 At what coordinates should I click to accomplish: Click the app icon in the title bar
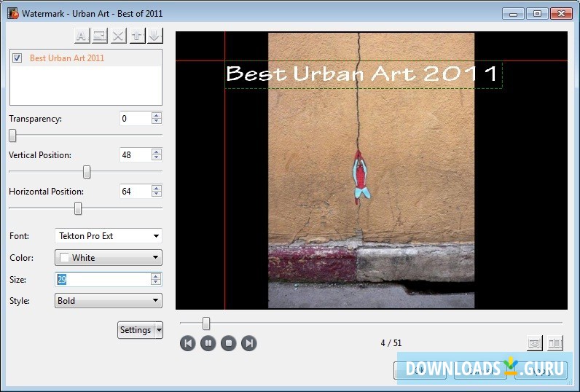pyautogui.click(x=13, y=14)
